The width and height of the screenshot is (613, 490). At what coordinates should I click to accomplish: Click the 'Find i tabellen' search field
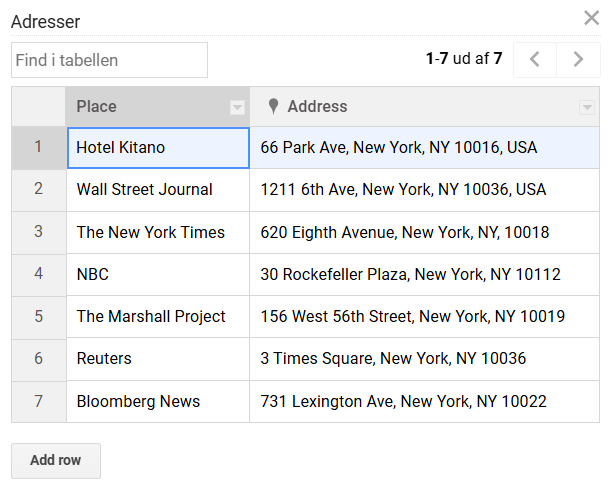click(109, 60)
